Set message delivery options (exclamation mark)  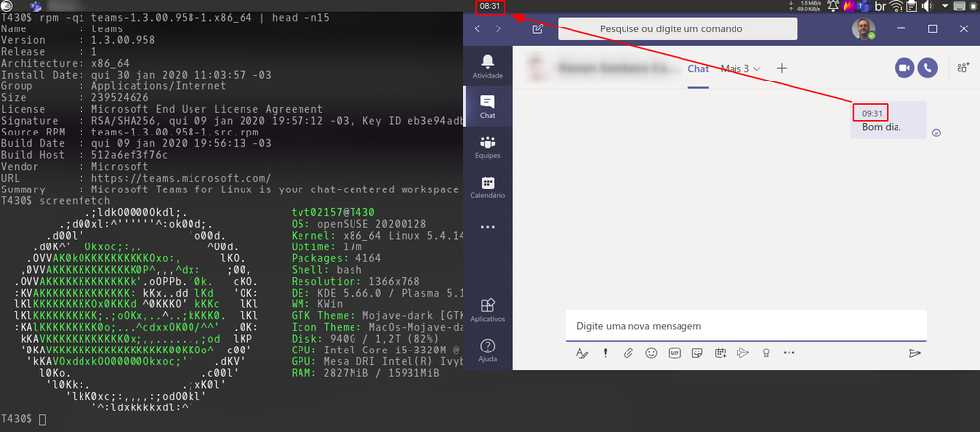(605, 353)
